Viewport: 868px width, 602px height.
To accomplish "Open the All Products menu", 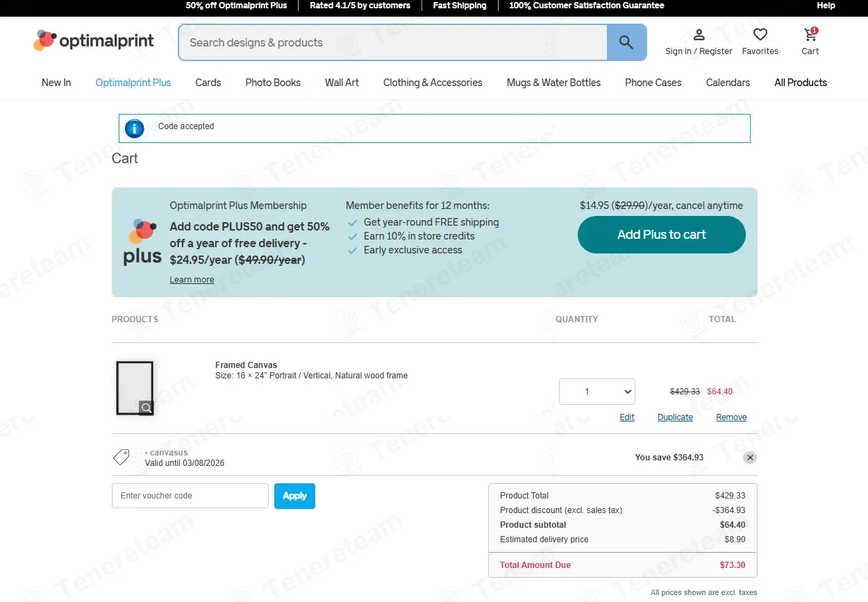I will (x=801, y=83).
